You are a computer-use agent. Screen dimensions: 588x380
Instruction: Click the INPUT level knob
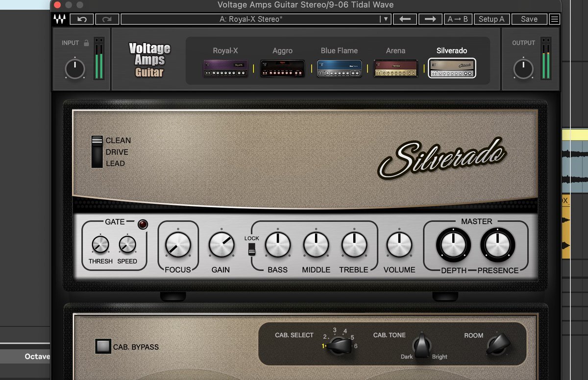point(74,69)
